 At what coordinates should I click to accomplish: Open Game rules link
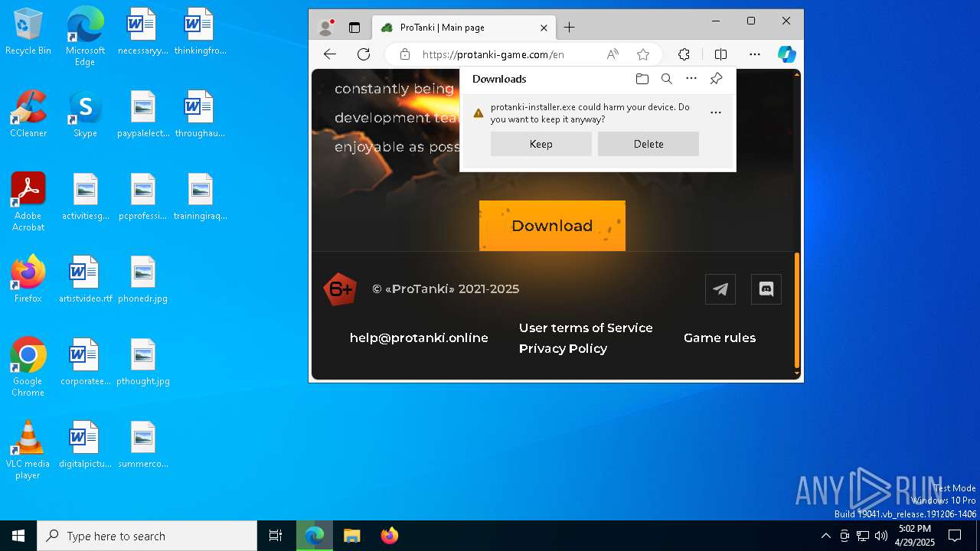pos(720,337)
